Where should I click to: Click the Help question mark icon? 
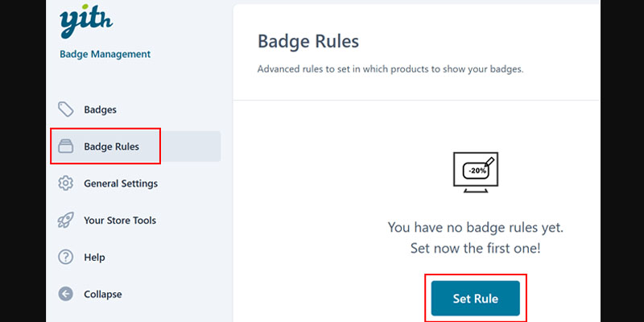(x=66, y=257)
